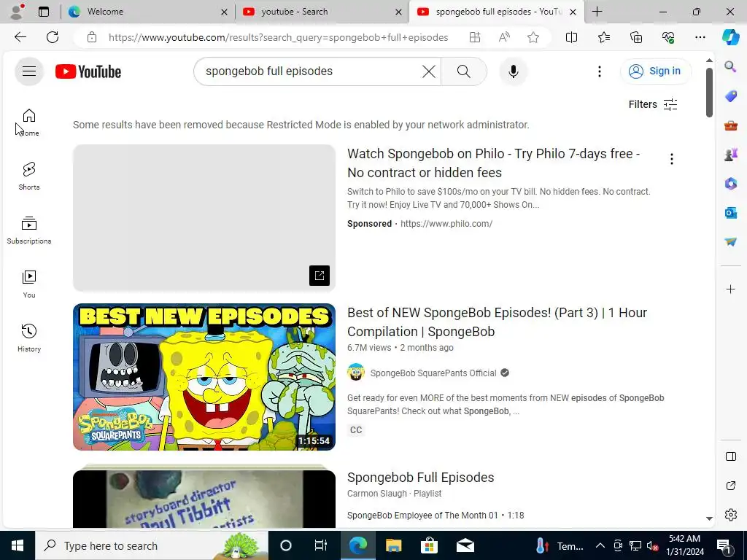Image resolution: width=747 pixels, height=560 pixels.
Task: Close the Welcome tab
Action: [x=224, y=12]
